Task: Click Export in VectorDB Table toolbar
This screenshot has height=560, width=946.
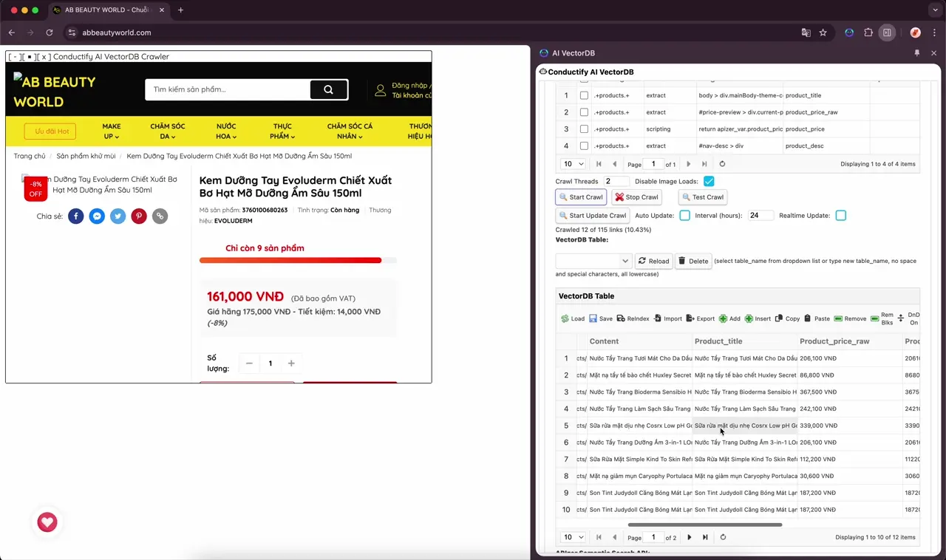Action: click(x=700, y=318)
